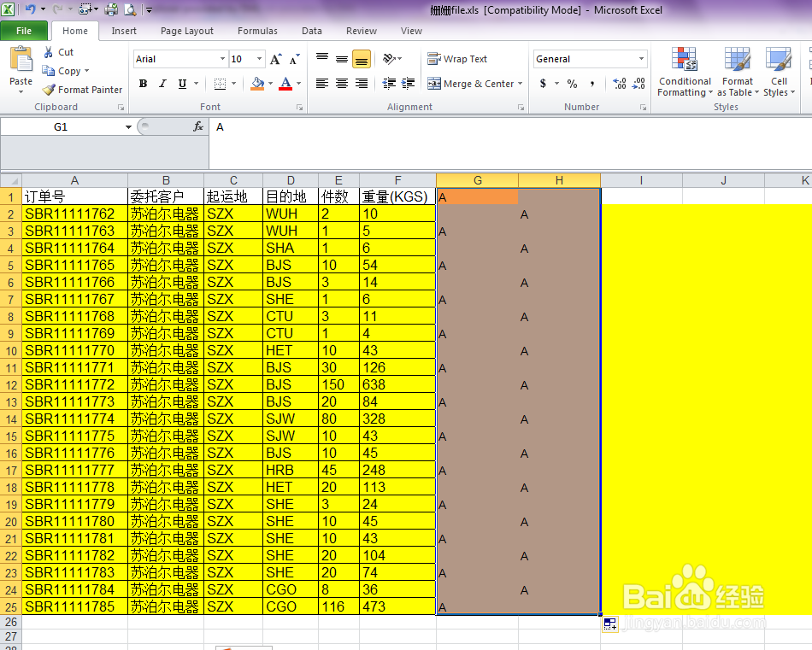812x650 pixels.
Task: Click the Paste clipboard icon
Action: pos(21,59)
